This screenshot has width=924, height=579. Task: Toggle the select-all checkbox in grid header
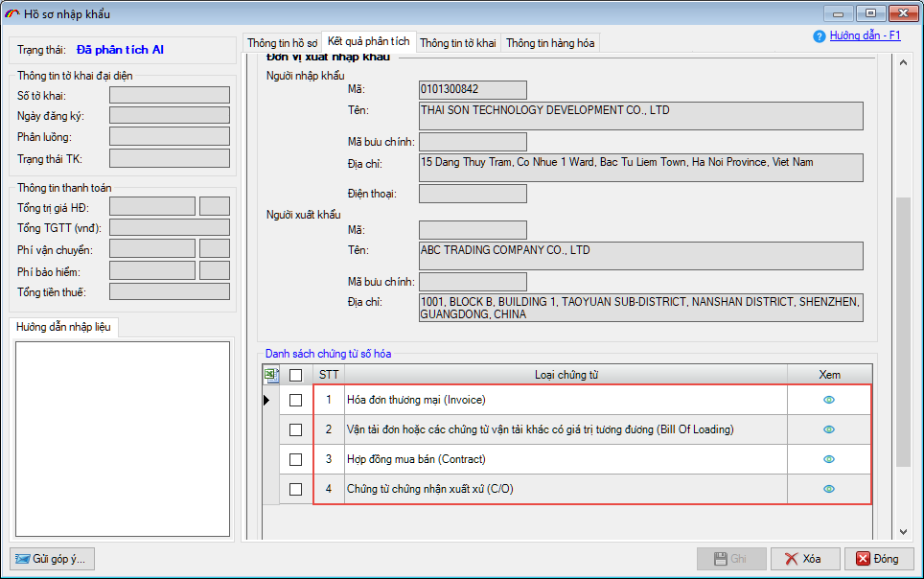(x=296, y=375)
